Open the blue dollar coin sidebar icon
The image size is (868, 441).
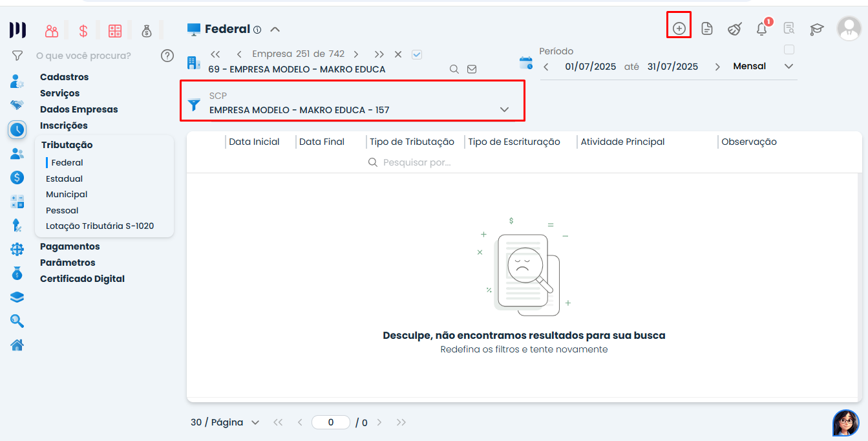coord(17,177)
